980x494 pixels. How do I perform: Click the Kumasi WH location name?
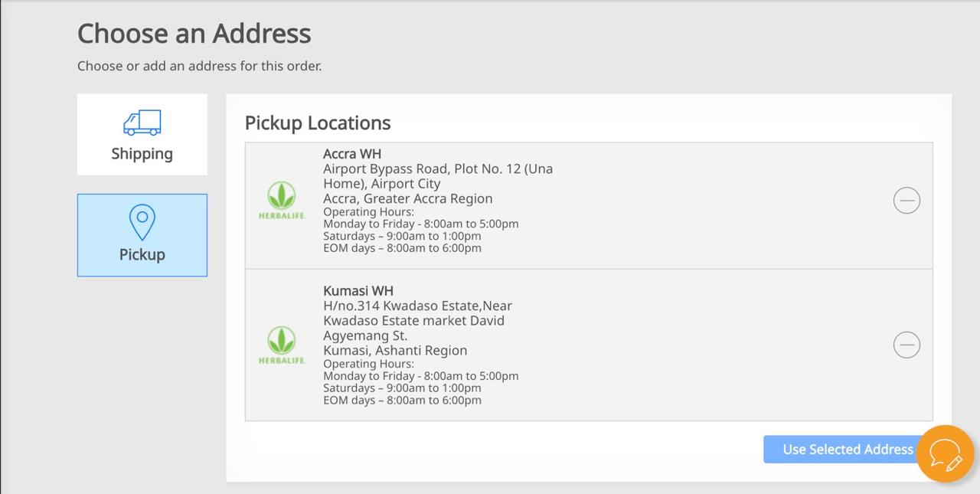[x=358, y=291]
